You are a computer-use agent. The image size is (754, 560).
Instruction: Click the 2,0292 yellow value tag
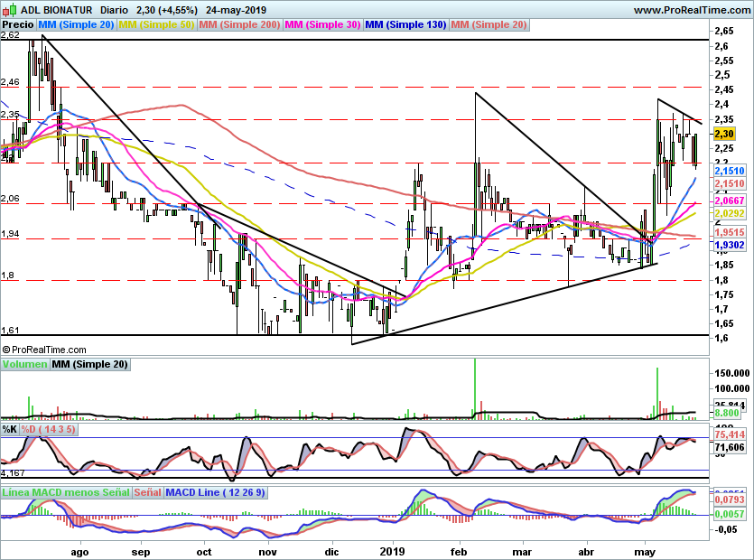[729, 213]
